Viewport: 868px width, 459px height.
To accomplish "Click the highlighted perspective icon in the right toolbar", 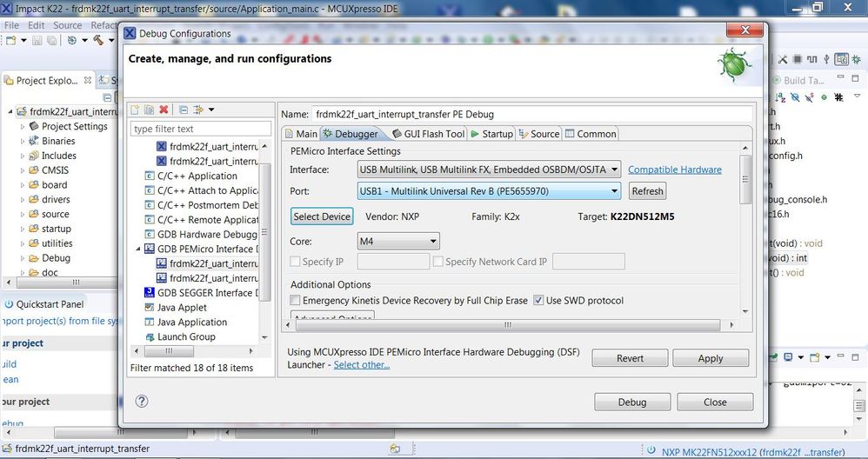I will 841,58.
